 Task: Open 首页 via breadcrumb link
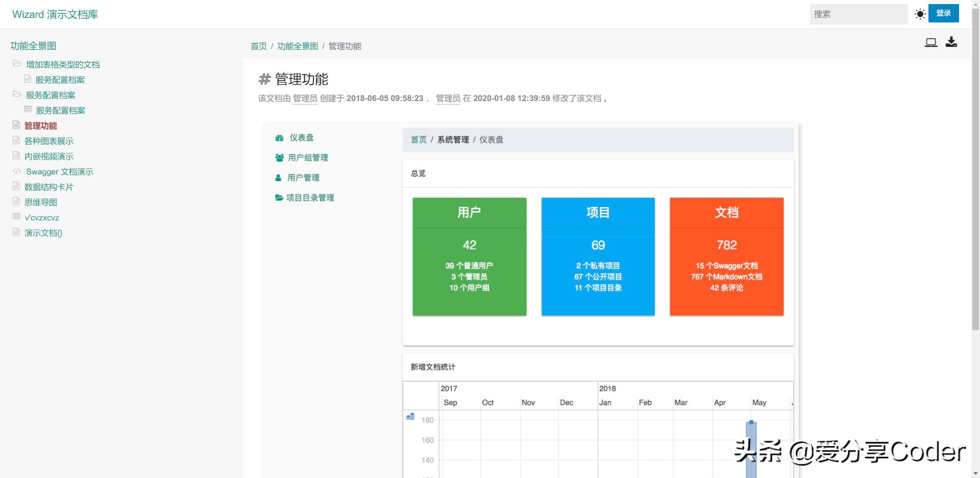pyautogui.click(x=258, y=46)
